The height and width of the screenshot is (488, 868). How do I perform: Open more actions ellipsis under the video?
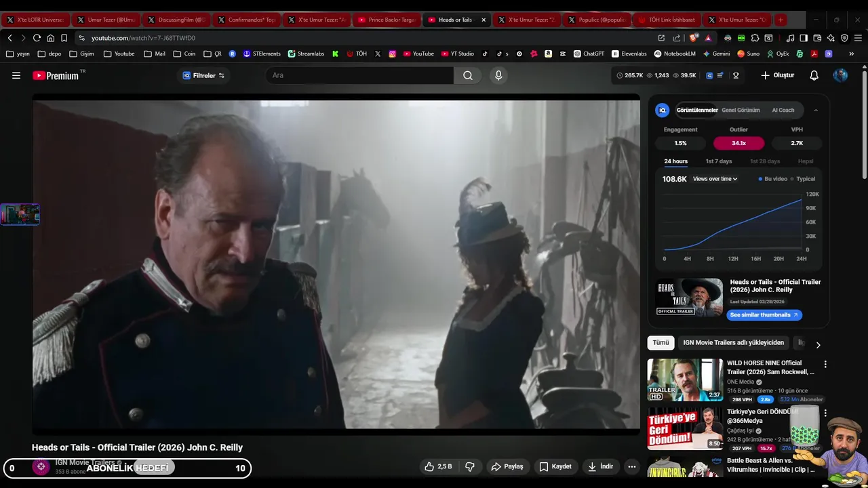click(x=632, y=466)
